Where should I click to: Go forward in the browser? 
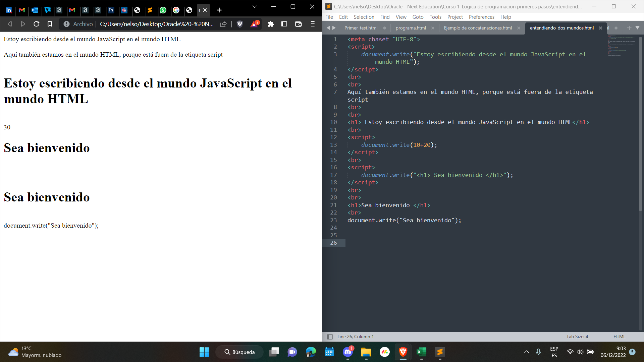(x=23, y=24)
